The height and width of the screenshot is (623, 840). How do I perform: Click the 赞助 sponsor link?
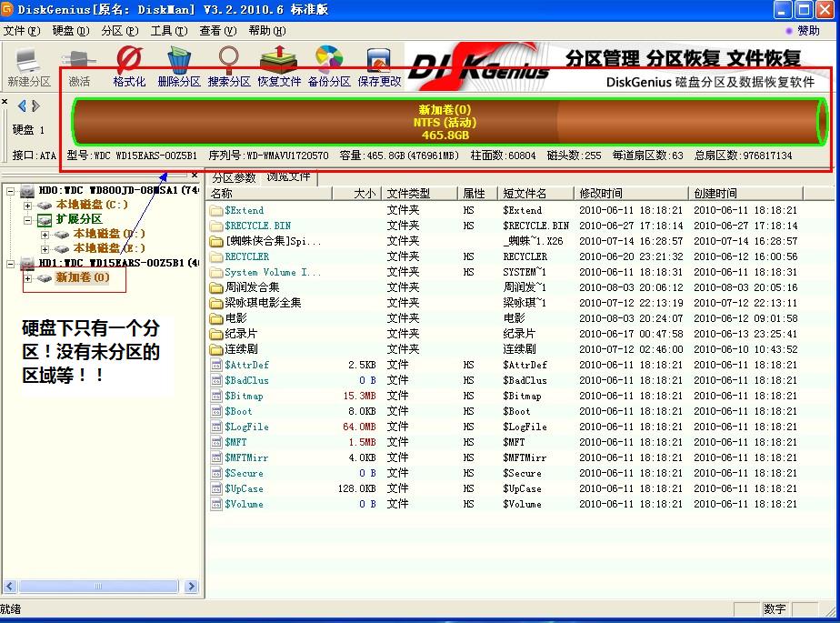click(x=808, y=31)
